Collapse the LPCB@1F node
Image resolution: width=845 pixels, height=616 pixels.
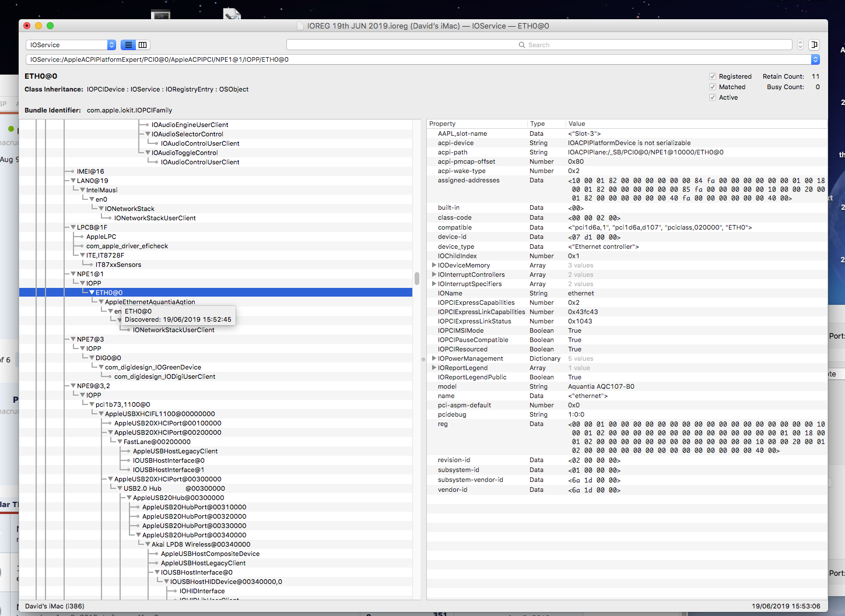pyautogui.click(x=73, y=227)
